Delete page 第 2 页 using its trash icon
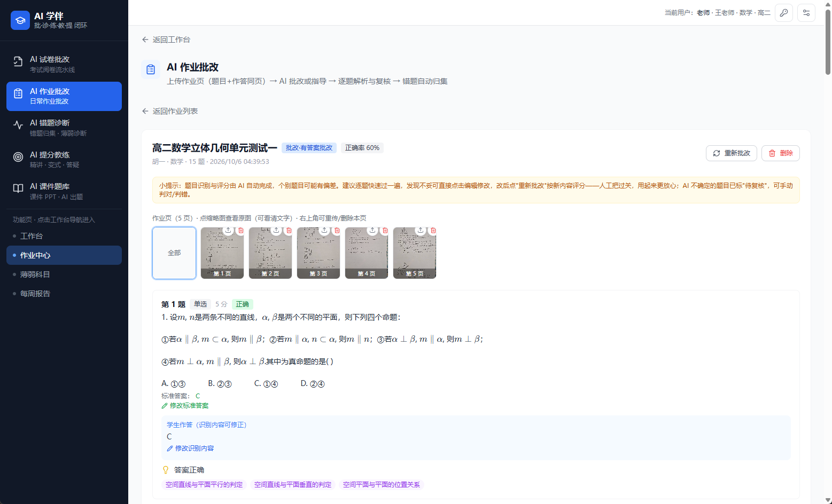This screenshot has height=504, width=832. click(289, 230)
